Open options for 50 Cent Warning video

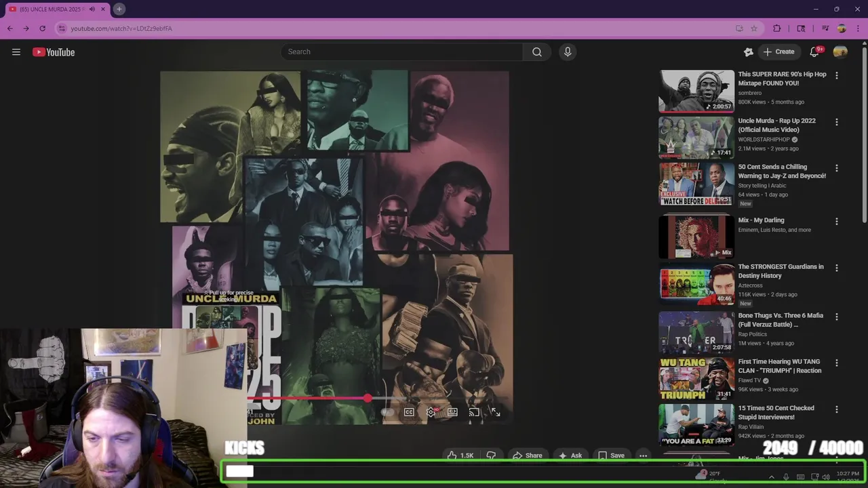click(836, 168)
